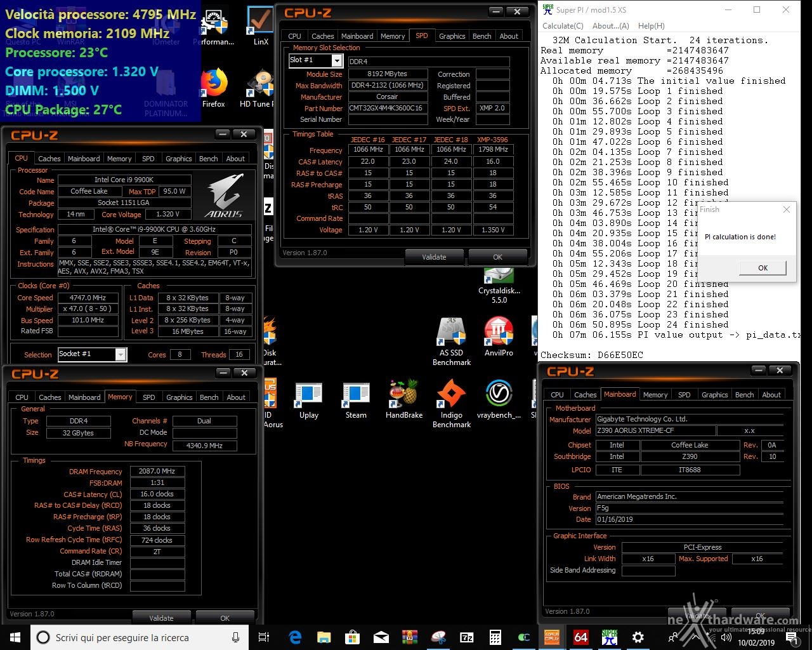
Task: Switch to Super PI taskbar icon
Action: (x=609, y=637)
